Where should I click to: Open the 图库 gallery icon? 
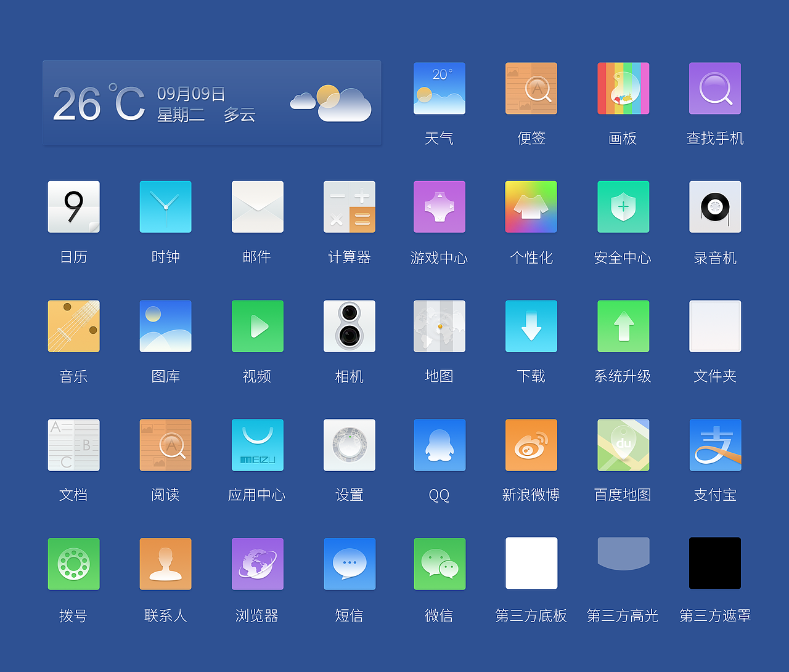[x=166, y=326]
